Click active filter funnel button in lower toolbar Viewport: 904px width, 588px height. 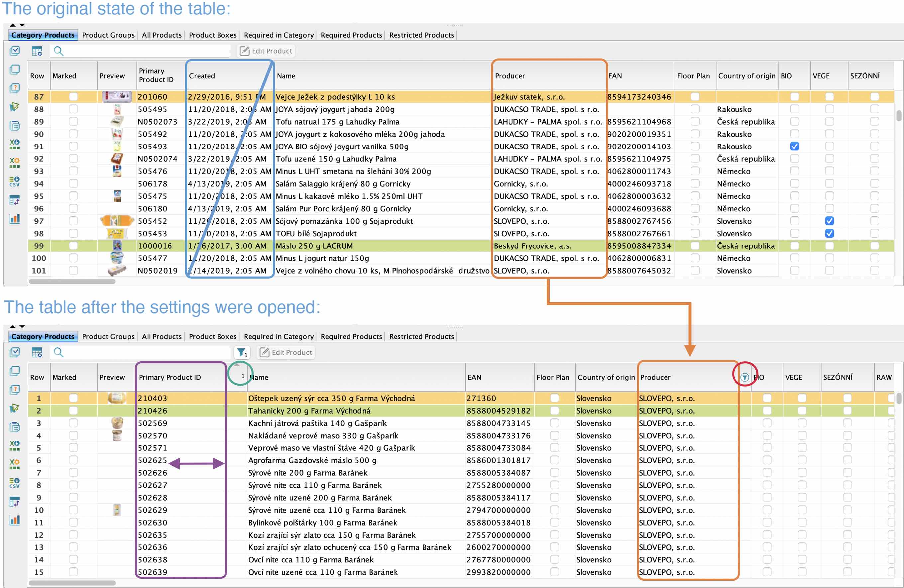(242, 353)
